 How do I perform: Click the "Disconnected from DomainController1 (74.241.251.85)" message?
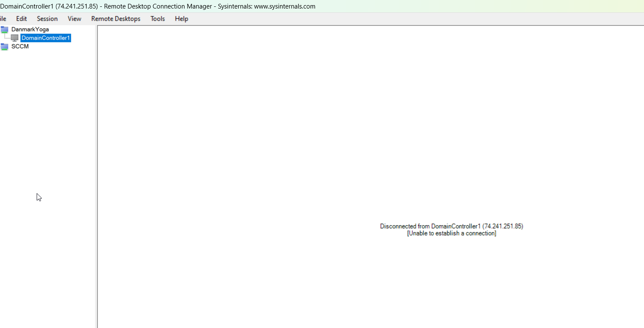click(x=452, y=226)
